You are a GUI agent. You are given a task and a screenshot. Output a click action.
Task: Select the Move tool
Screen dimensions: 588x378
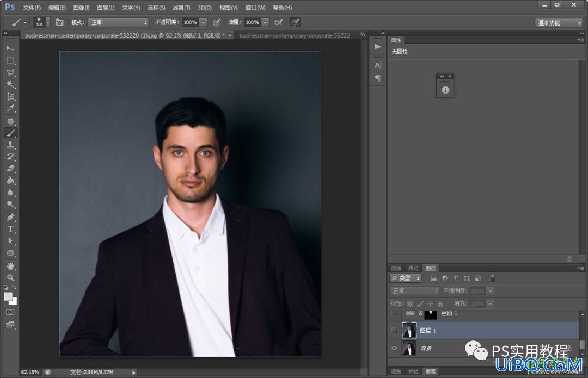click(x=10, y=48)
